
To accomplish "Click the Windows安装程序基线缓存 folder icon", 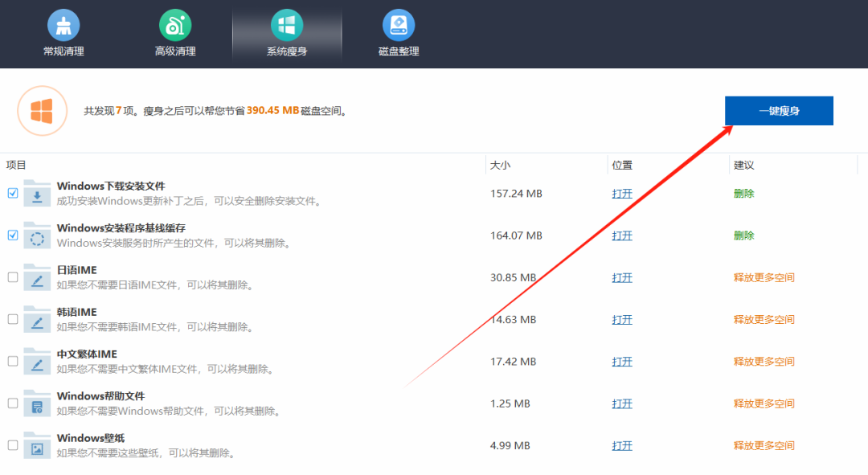I will point(37,235).
